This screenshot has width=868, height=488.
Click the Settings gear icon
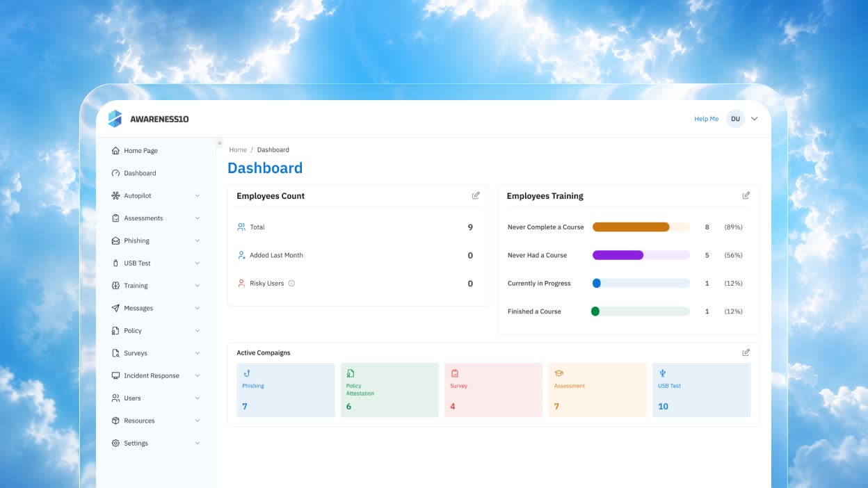[x=115, y=443]
